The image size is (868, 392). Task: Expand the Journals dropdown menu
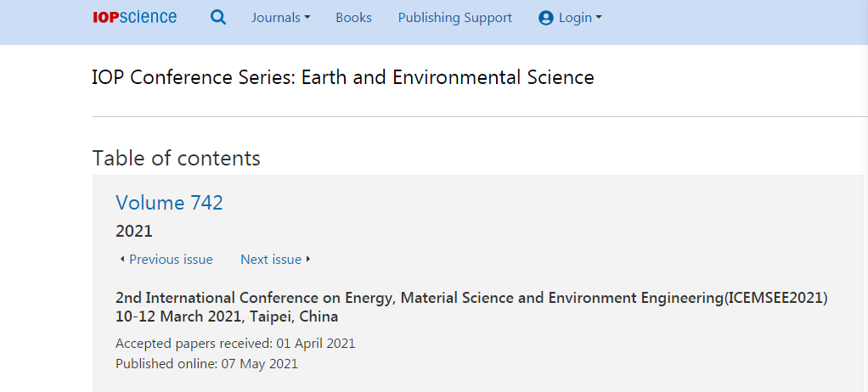[280, 18]
